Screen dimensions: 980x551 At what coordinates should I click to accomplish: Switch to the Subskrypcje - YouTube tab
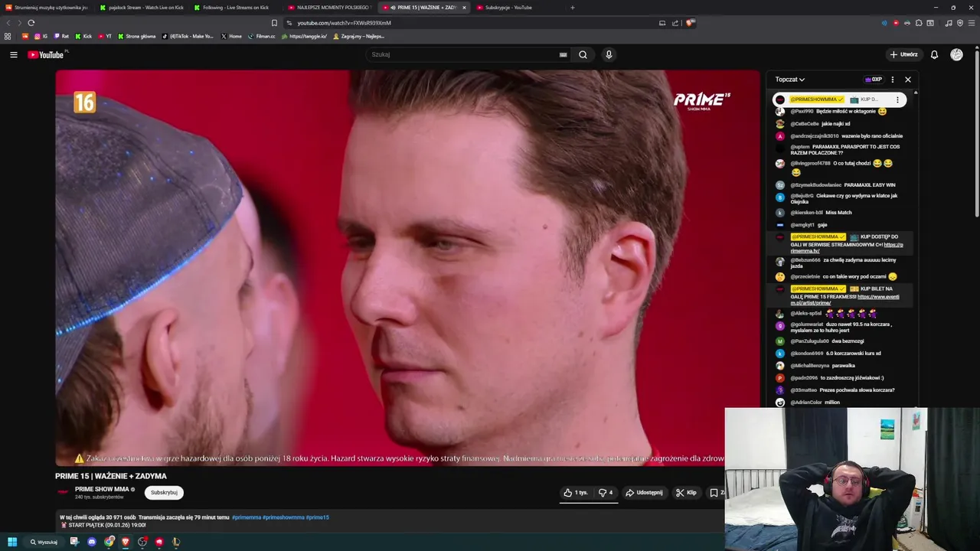pos(508,8)
